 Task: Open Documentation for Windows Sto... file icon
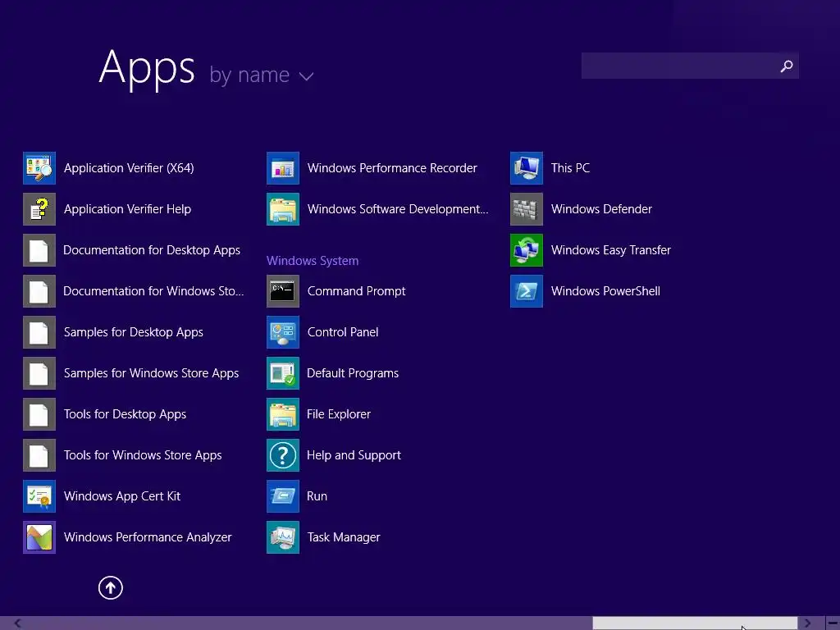click(x=39, y=291)
